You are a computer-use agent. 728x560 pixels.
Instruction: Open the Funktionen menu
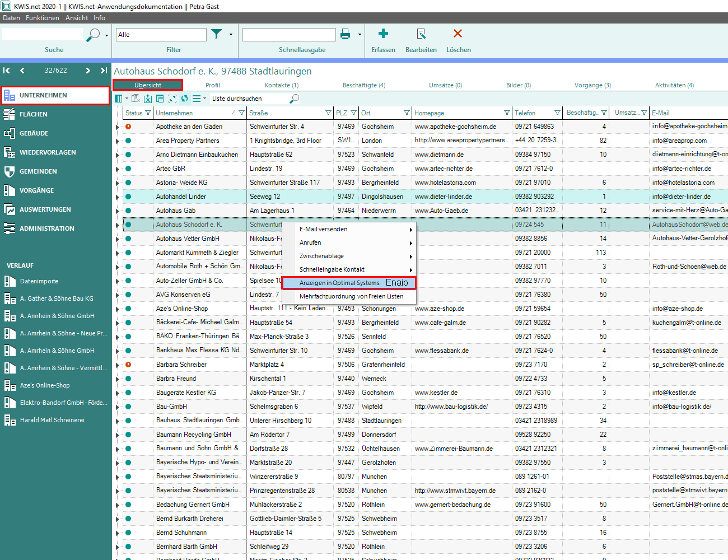[42, 18]
